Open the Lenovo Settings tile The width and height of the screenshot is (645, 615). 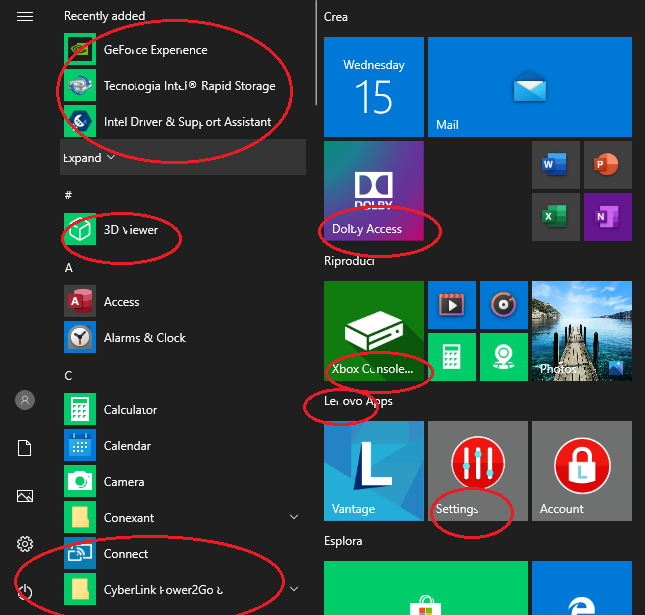pyautogui.click(x=478, y=471)
